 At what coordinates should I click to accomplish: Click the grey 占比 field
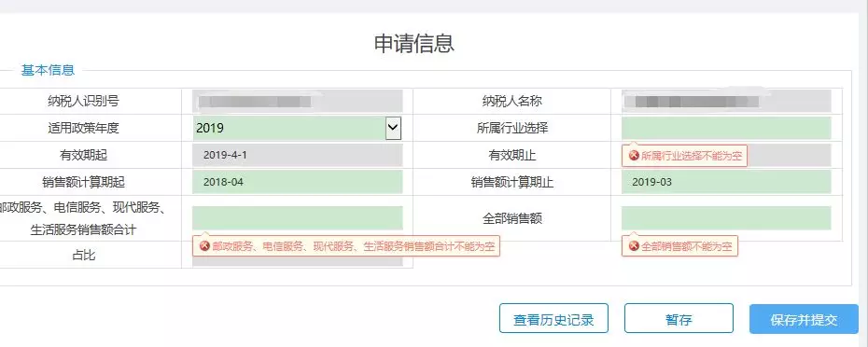(298, 261)
